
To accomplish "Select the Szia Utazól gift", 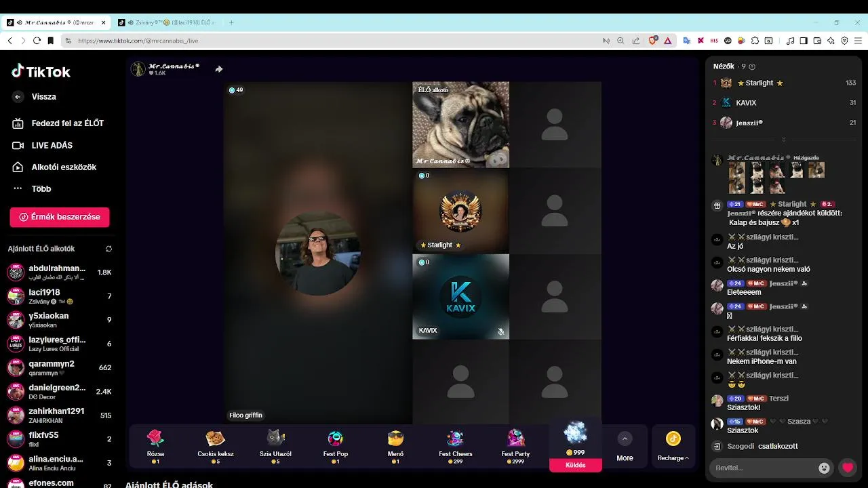I will click(x=275, y=447).
